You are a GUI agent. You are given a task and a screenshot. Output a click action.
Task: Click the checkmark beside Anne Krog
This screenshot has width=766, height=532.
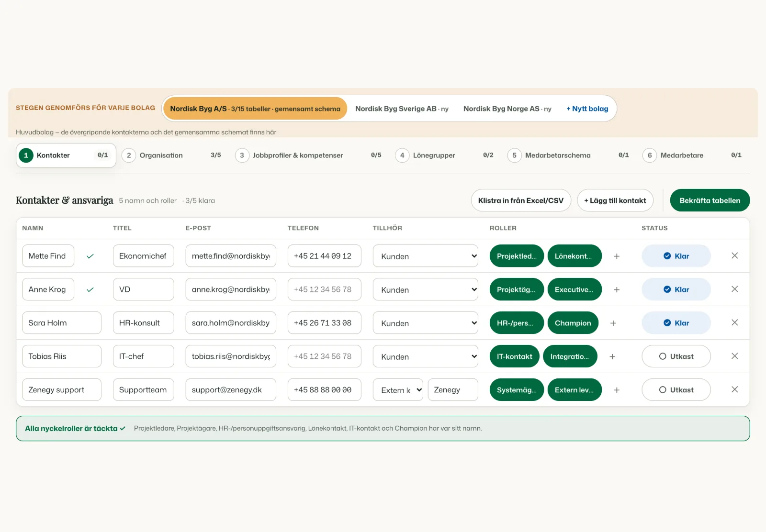coord(90,290)
